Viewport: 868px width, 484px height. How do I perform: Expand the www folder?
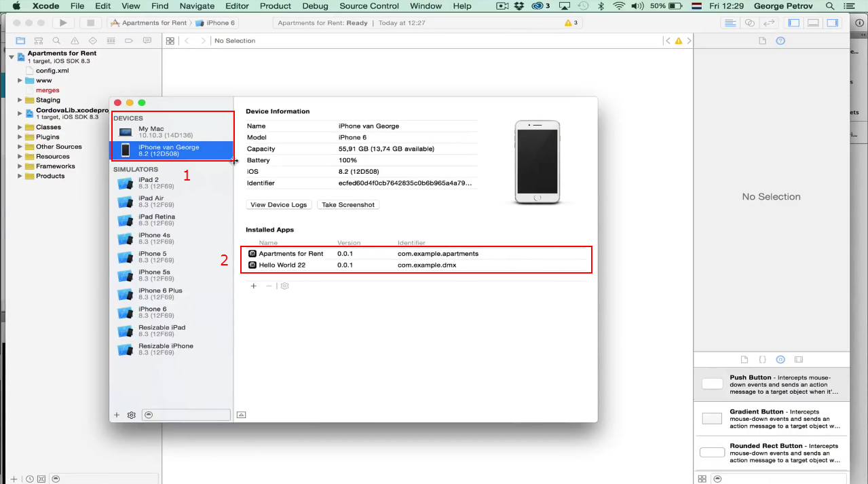20,80
